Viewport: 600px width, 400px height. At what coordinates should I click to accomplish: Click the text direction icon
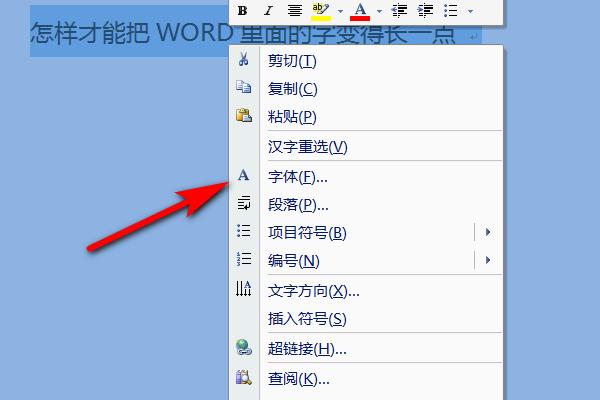coord(243,289)
